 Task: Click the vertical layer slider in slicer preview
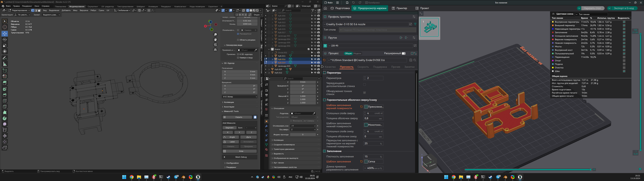click(x=640, y=92)
